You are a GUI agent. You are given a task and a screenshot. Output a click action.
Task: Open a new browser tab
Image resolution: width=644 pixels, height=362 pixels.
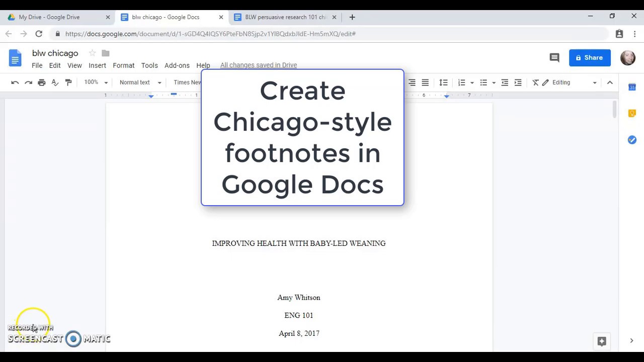click(x=352, y=17)
